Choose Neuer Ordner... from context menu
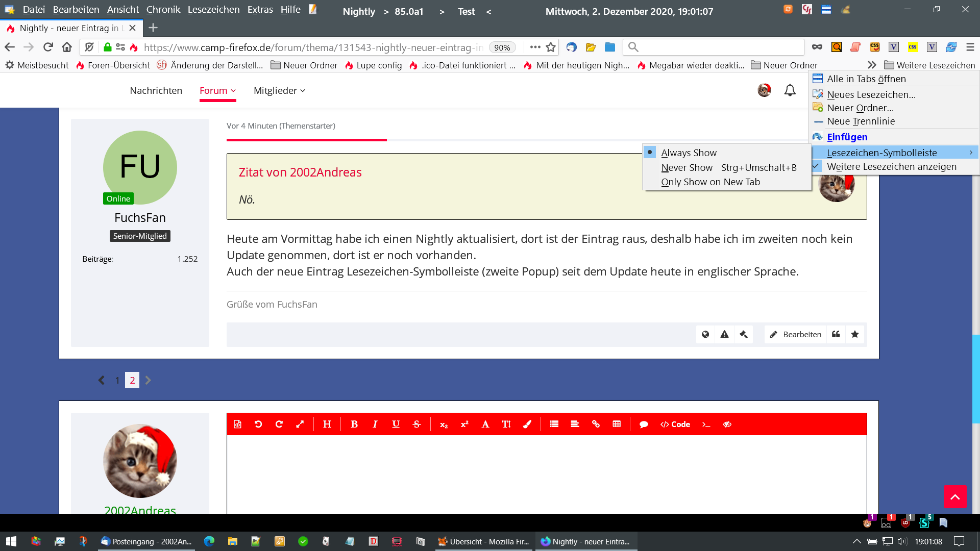The width and height of the screenshot is (980, 551). pyautogui.click(x=860, y=108)
